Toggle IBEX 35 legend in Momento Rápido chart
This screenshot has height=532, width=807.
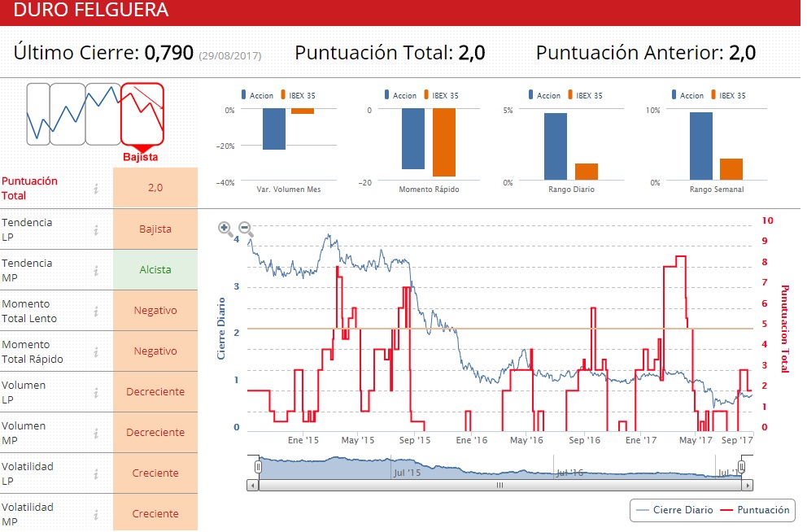click(441, 95)
